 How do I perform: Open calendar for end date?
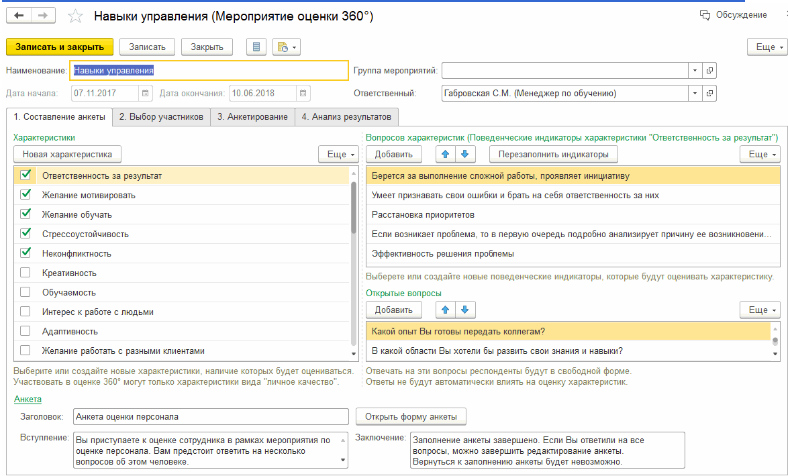[x=303, y=93]
